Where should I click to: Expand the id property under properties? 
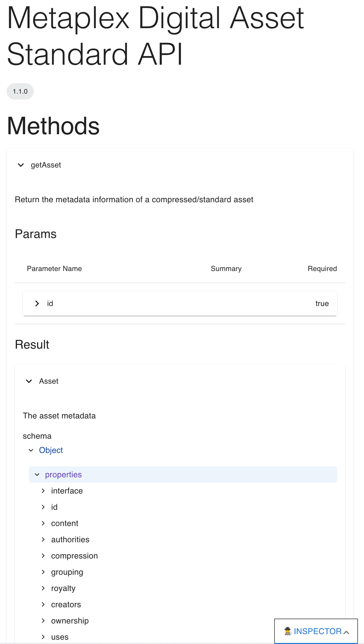point(43,507)
